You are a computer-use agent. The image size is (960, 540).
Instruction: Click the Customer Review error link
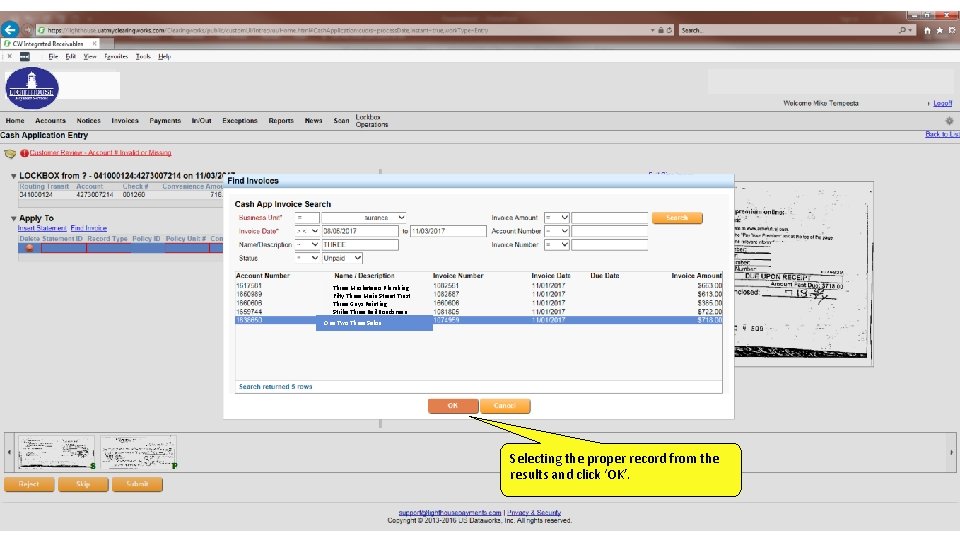tap(100, 153)
